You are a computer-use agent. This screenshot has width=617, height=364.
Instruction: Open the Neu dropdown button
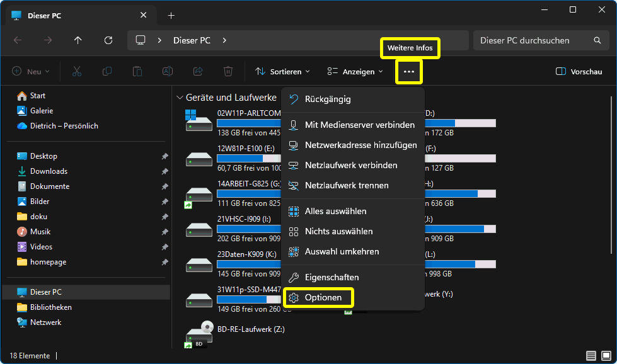pos(31,72)
